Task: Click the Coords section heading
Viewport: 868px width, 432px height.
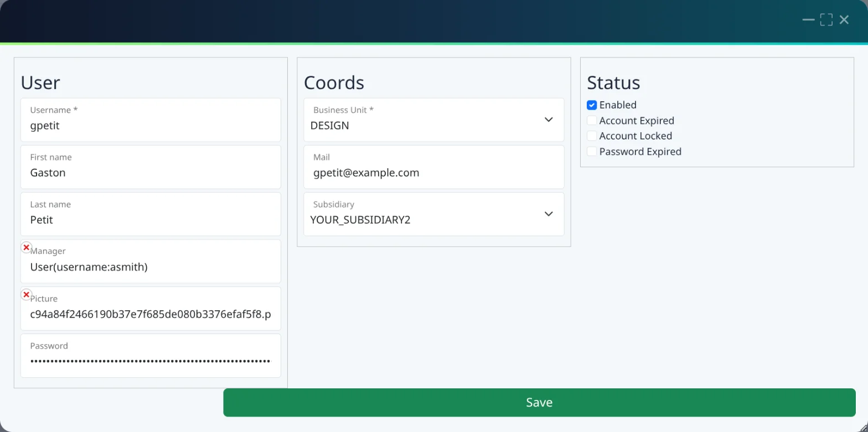Action: [x=334, y=82]
